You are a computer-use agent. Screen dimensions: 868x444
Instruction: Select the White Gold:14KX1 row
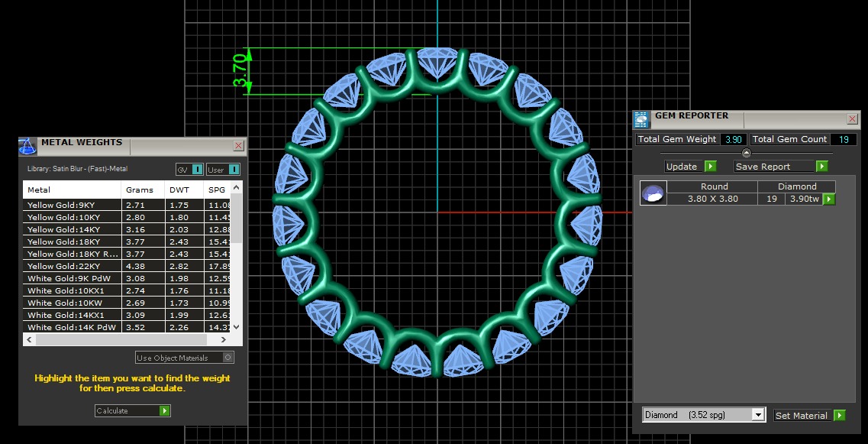click(126, 315)
